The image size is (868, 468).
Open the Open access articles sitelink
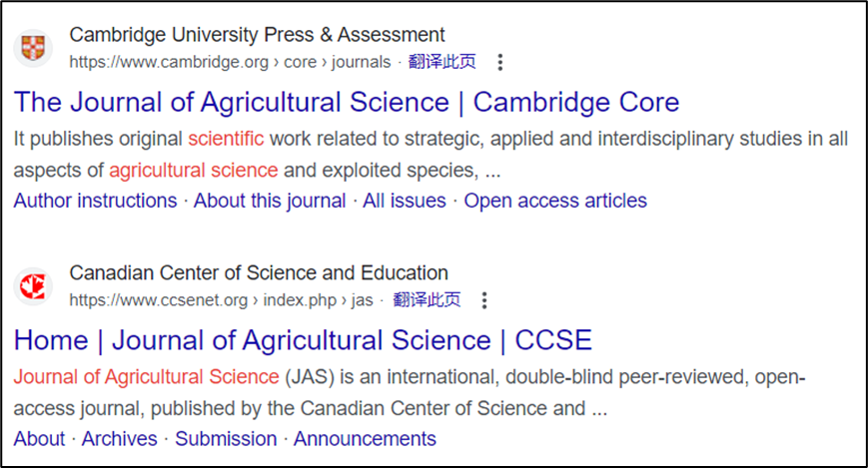(x=555, y=201)
